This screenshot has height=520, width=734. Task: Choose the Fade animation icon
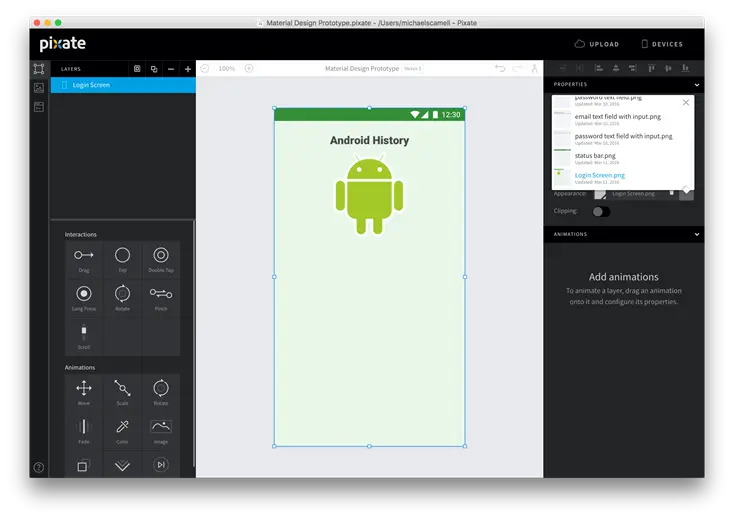[x=84, y=426]
